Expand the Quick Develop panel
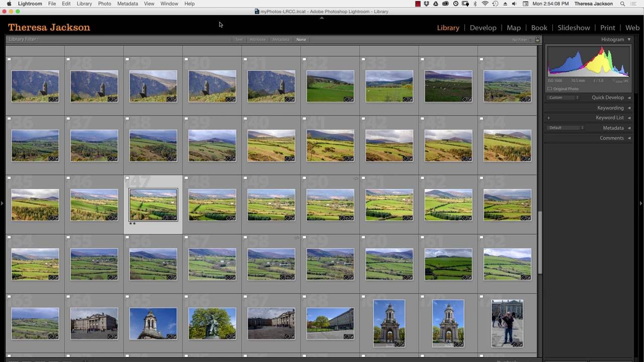644x362 pixels. pos(629,98)
